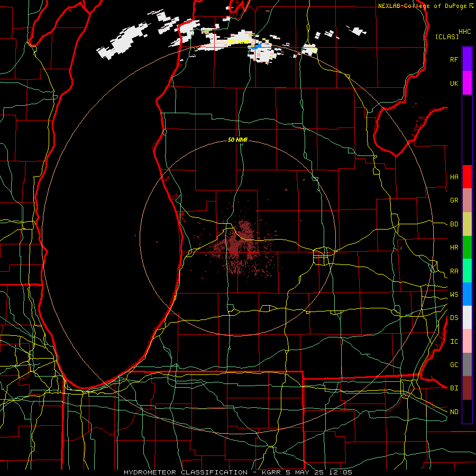476x476 pixels.
Task: Click the "100 NMI" range ring label
Action: pyautogui.click(x=237, y=42)
